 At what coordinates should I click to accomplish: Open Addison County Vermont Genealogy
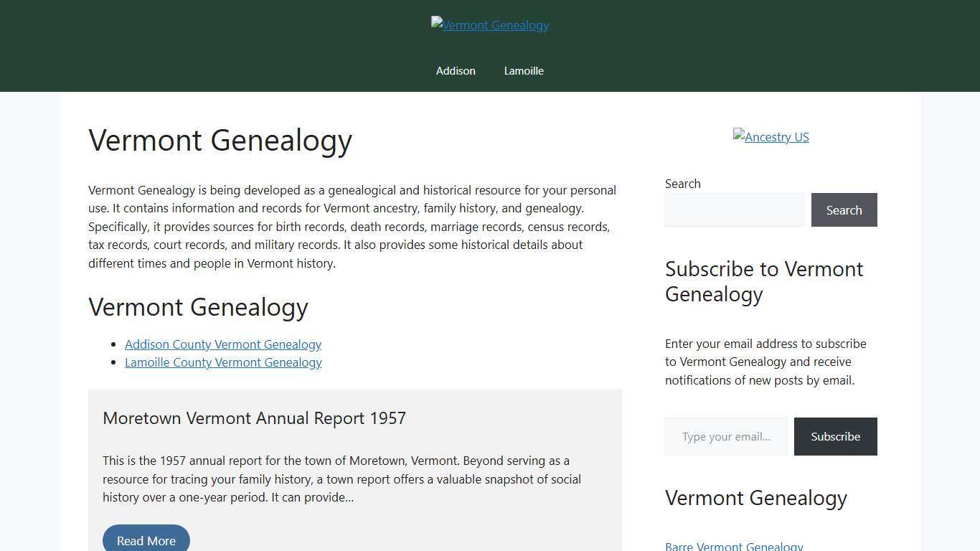point(223,344)
